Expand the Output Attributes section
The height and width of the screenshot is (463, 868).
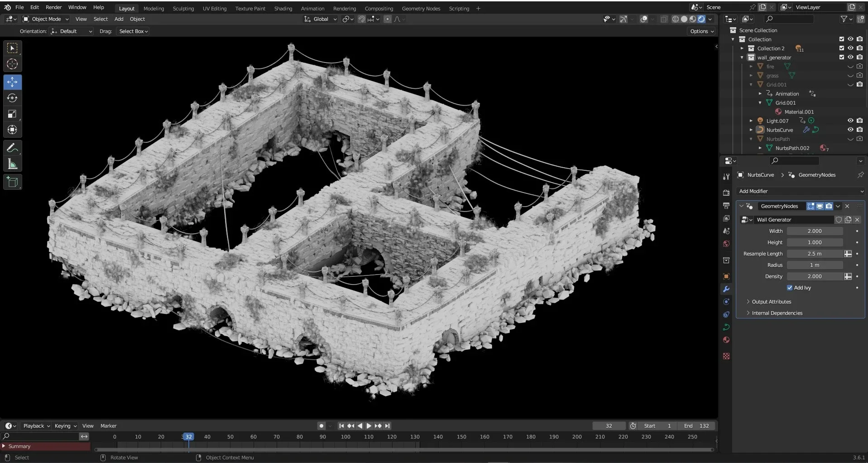click(x=771, y=302)
